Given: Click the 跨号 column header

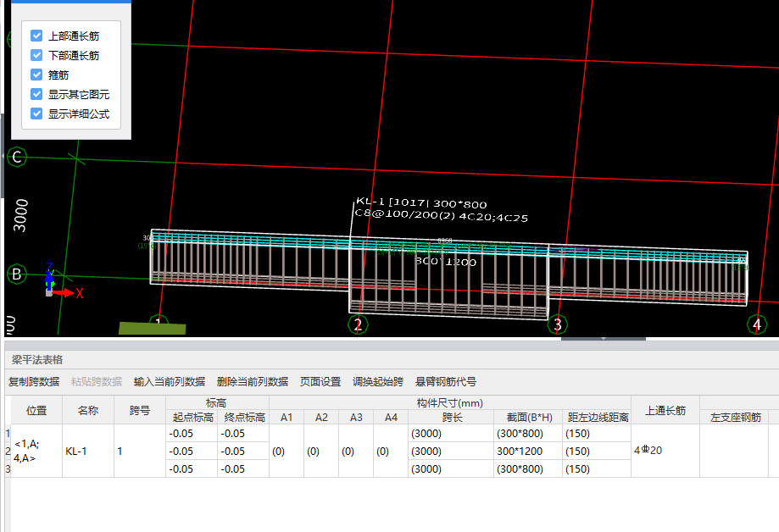Looking at the screenshot, I should click(140, 410).
